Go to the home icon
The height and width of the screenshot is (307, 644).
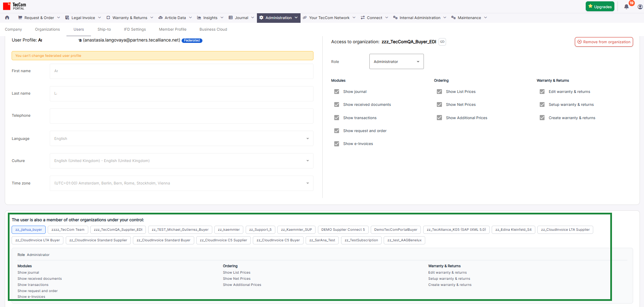tap(7, 18)
